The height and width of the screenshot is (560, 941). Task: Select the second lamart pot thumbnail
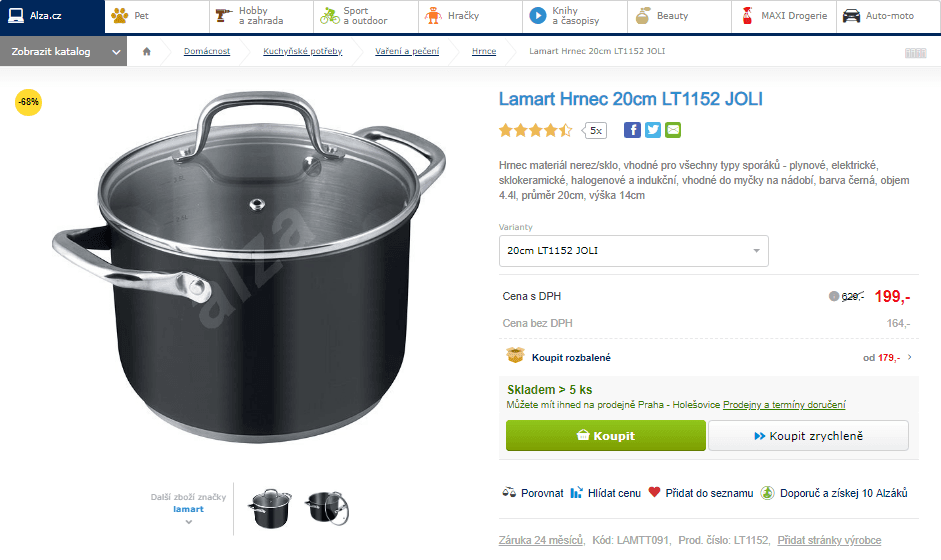pyautogui.click(x=327, y=509)
